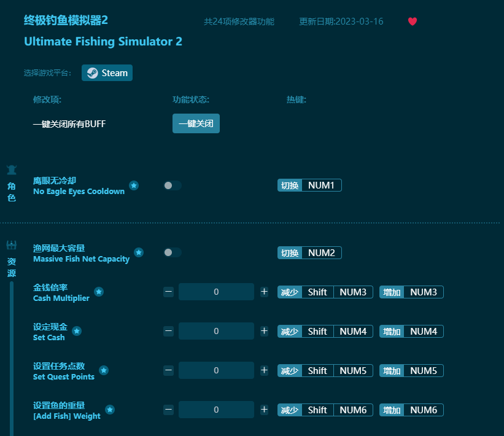Click the 一键关闭 button
This screenshot has width=504, height=436.
[196, 123]
